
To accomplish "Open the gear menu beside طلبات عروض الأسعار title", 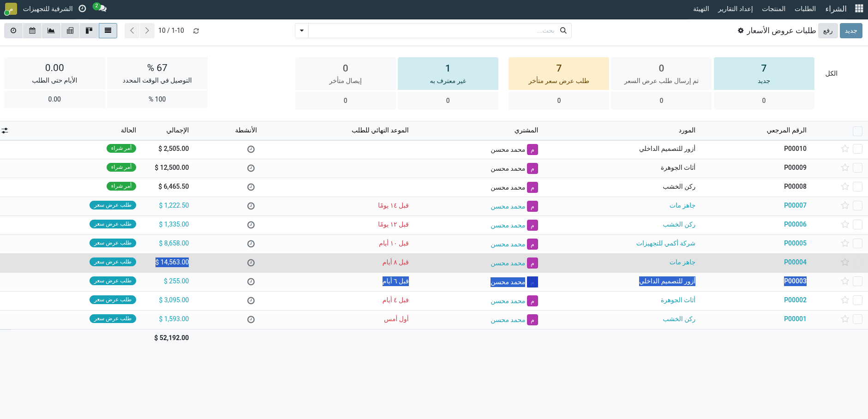I will (740, 30).
